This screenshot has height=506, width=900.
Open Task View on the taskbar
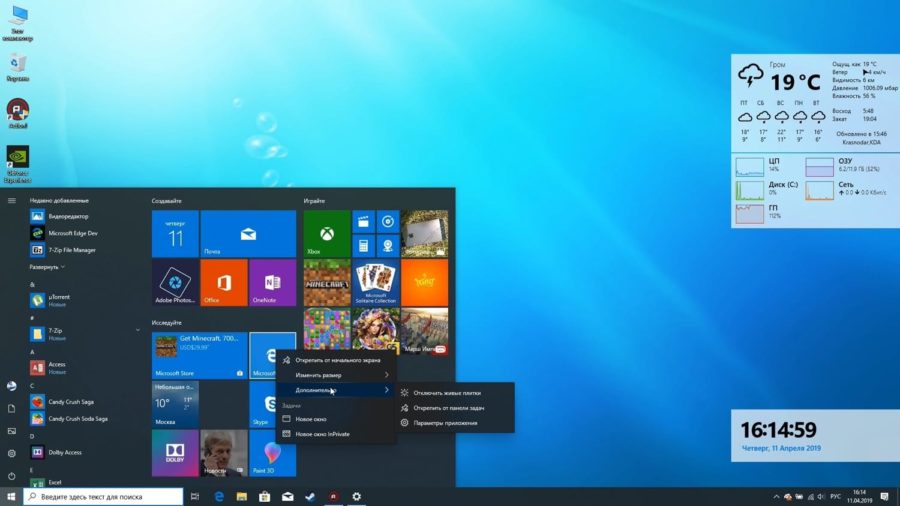195,496
